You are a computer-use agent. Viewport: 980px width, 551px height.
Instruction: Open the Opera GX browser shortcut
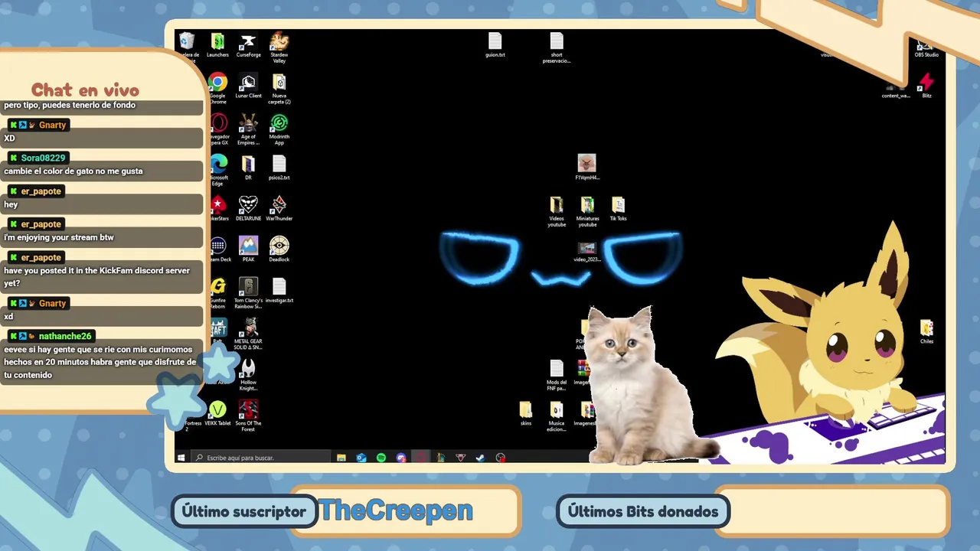click(x=219, y=129)
